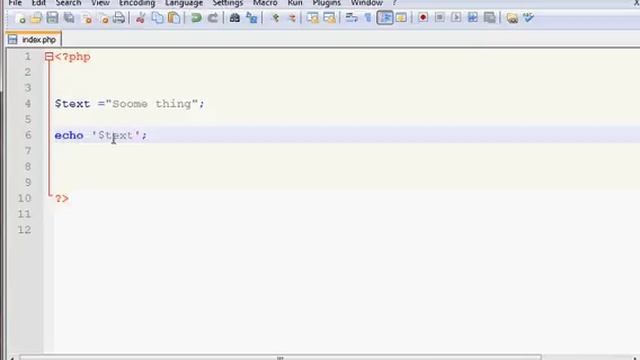Viewport: 640px width, 360px height.
Task: Toggle Show All Characters pilcrow icon
Action: coord(368,18)
